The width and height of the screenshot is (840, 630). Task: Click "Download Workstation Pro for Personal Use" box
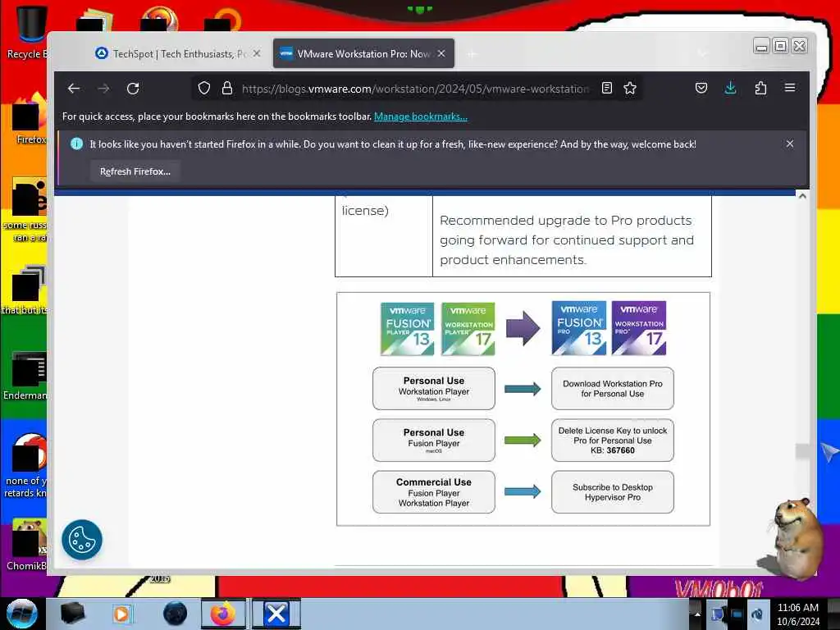click(612, 388)
